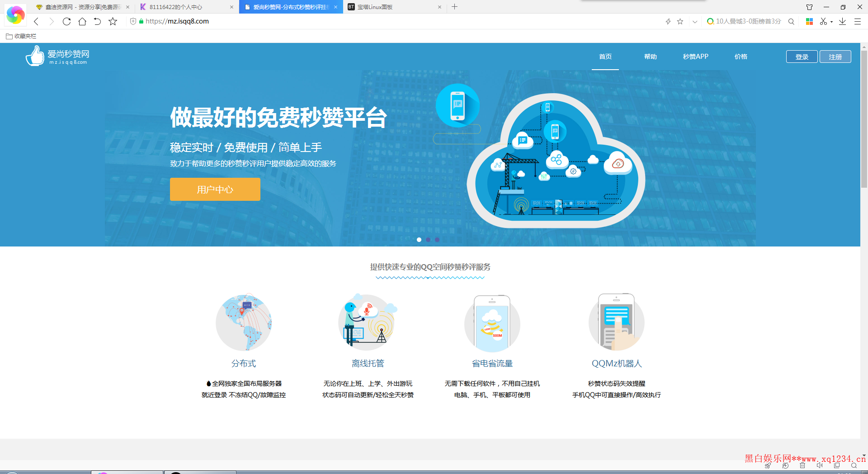Screen dimensions: 868x474
Task: Click the green padlock icon
Action: click(x=142, y=21)
